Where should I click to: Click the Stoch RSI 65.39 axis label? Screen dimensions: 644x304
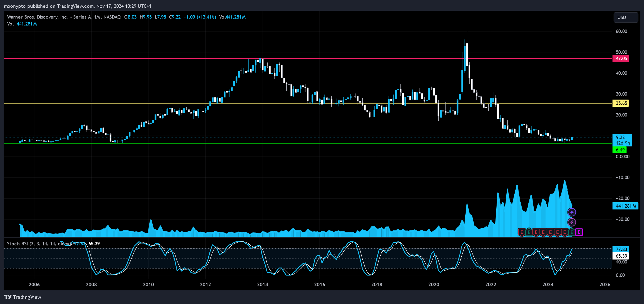pyautogui.click(x=621, y=256)
